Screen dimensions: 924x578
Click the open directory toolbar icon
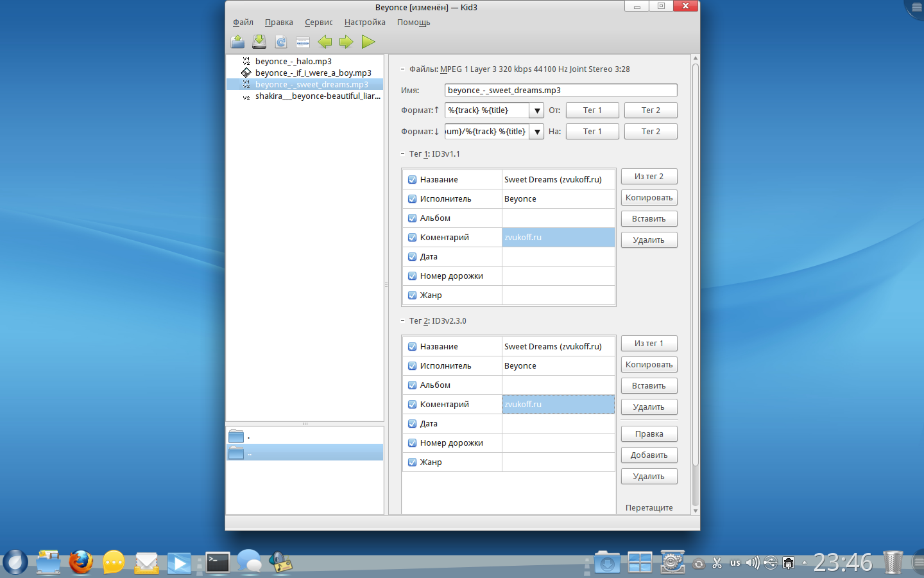237,42
